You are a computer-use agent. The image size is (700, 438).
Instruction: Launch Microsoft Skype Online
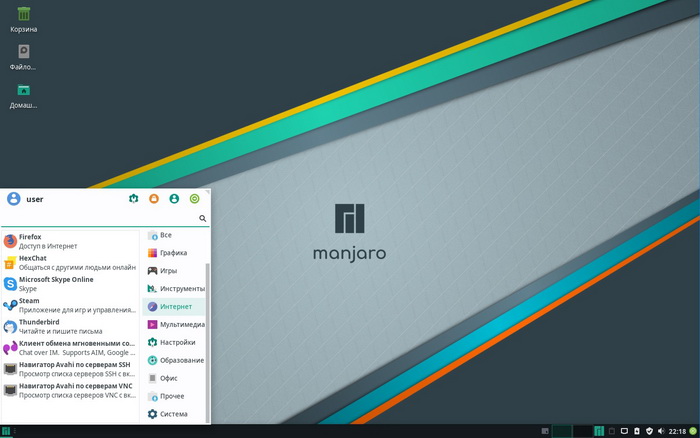(x=70, y=284)
